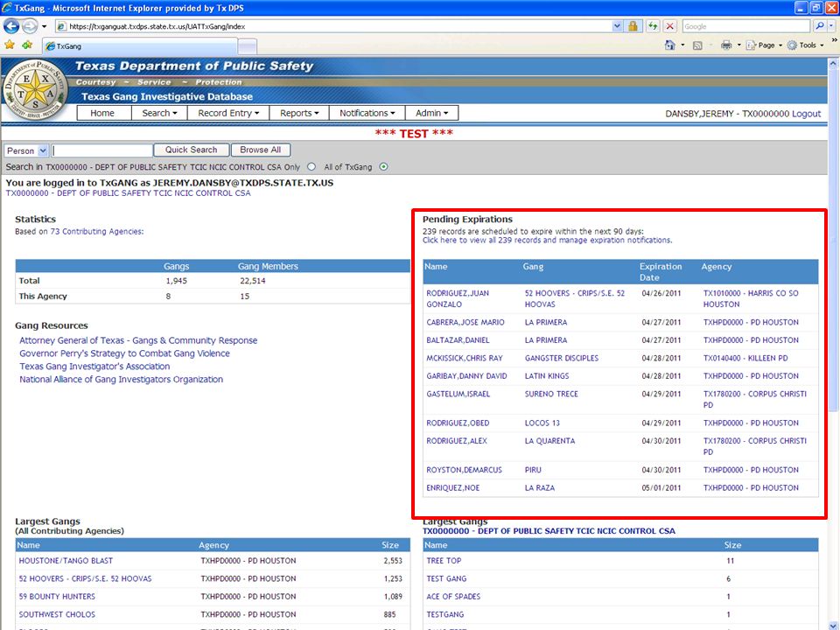840x630 pixels.
Task: Open the Tools gear menu
Action: (x=805, y=45)
